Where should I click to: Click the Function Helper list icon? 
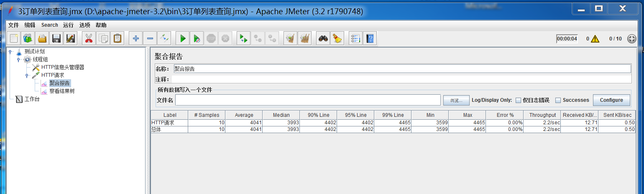355,39
